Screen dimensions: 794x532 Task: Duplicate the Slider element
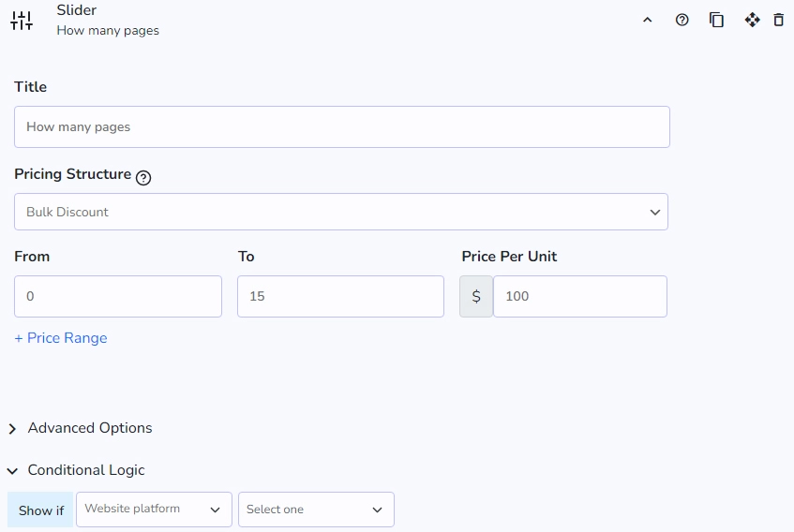click(x=716, y=21)
